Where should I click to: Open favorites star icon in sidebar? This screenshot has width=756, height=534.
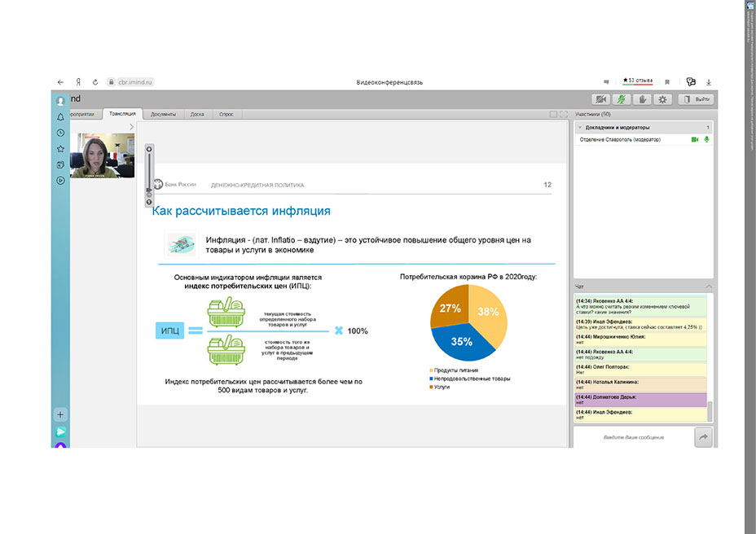click(60, 149)
